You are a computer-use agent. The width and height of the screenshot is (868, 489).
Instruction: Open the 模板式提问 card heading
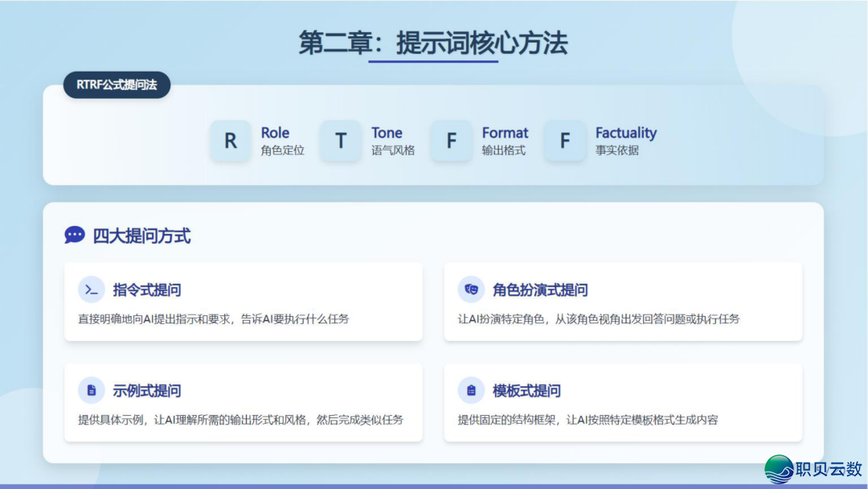coord(526,390)
